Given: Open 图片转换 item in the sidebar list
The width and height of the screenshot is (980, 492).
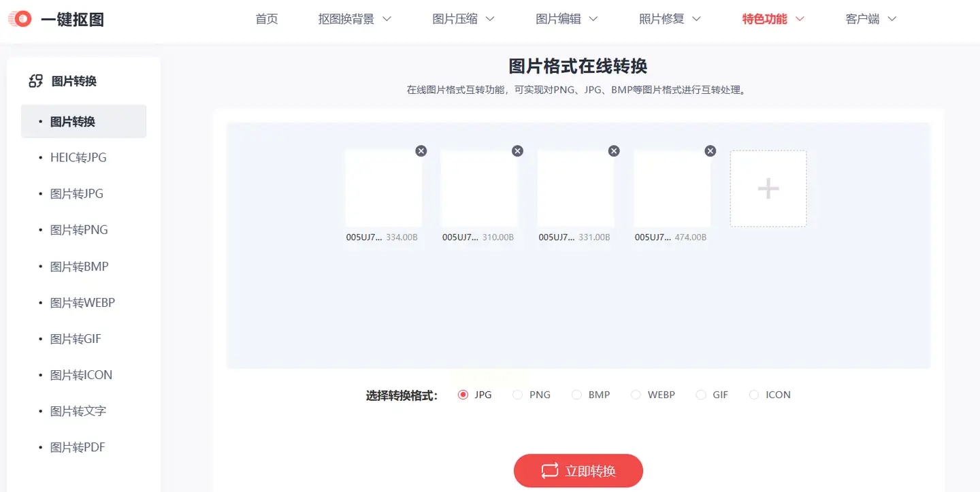Looking at the screenshot, I should click(84, 122).
